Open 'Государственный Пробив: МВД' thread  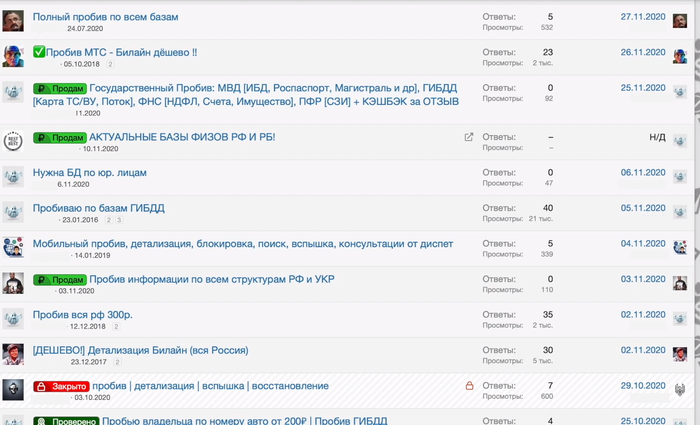click(x=246, y=95)
